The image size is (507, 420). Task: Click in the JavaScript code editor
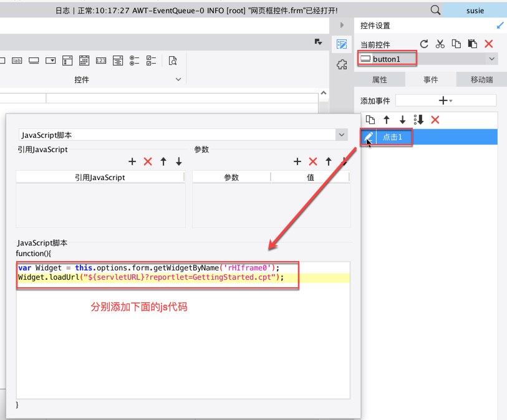tap(183, 330)
